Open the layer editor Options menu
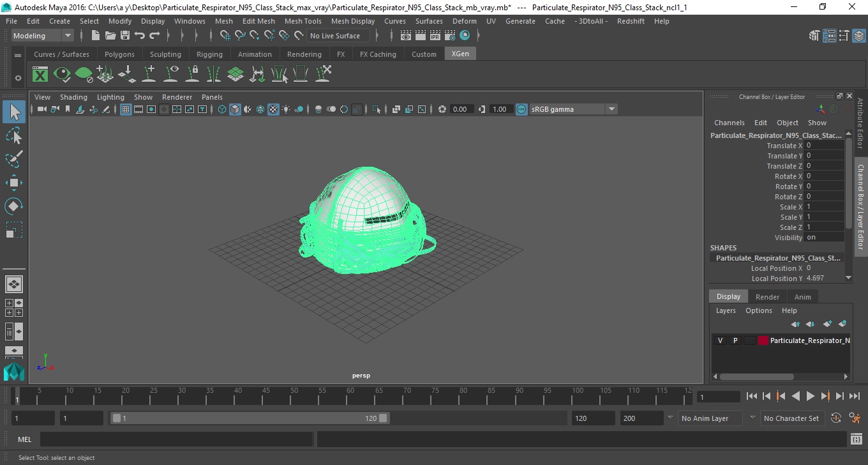 (x=759, y=310)
